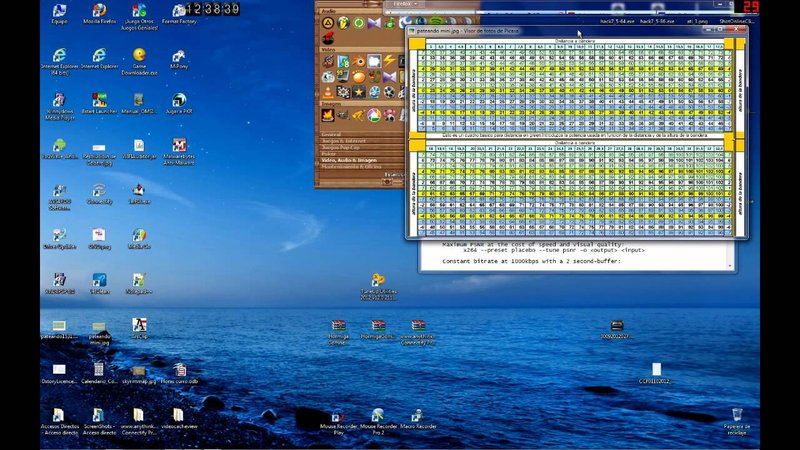Open Internet Explorer (64 bits) shortcut

tap(60, 62)
